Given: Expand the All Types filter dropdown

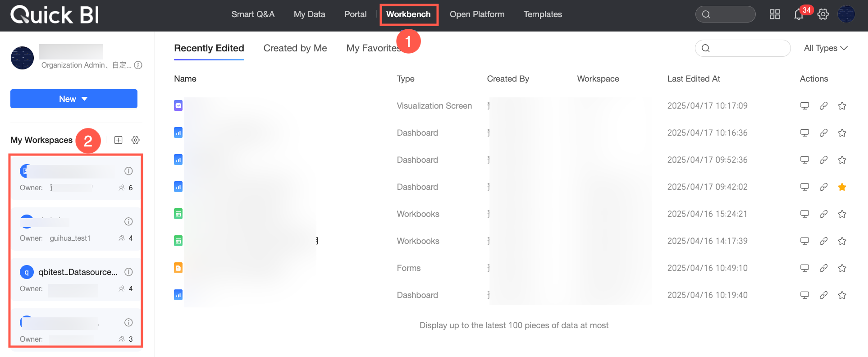Looking at the screenshot, I should (x=826, y=48).
